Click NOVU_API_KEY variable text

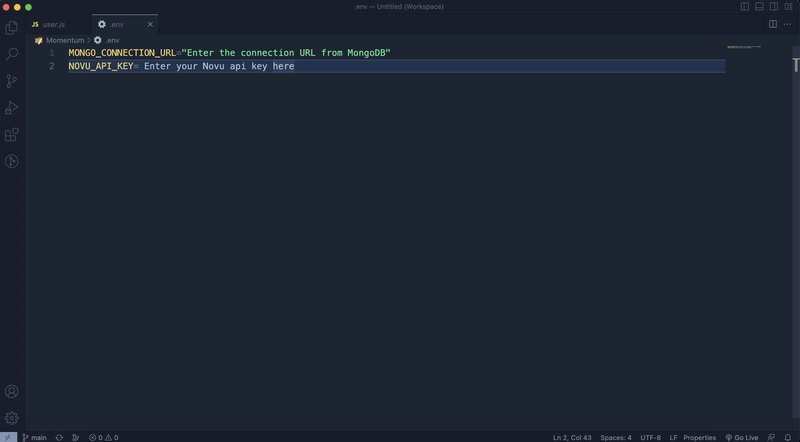point(101,66)
